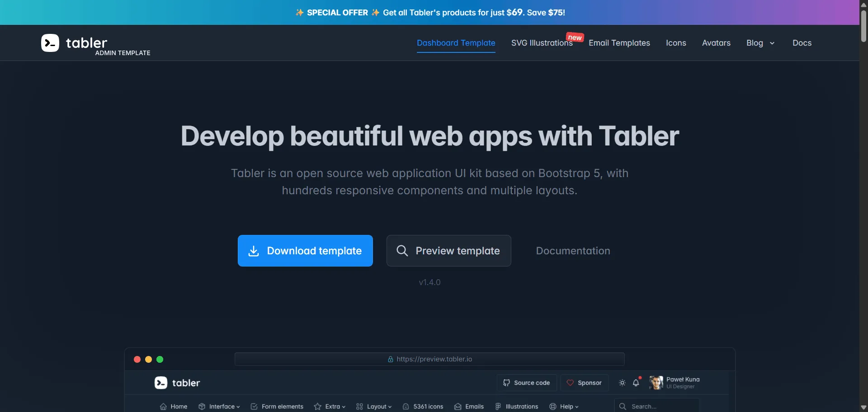Click the Sponsor button
This screenshot has width=868, height=412.
pyautogui.click(x=585, y=383)
